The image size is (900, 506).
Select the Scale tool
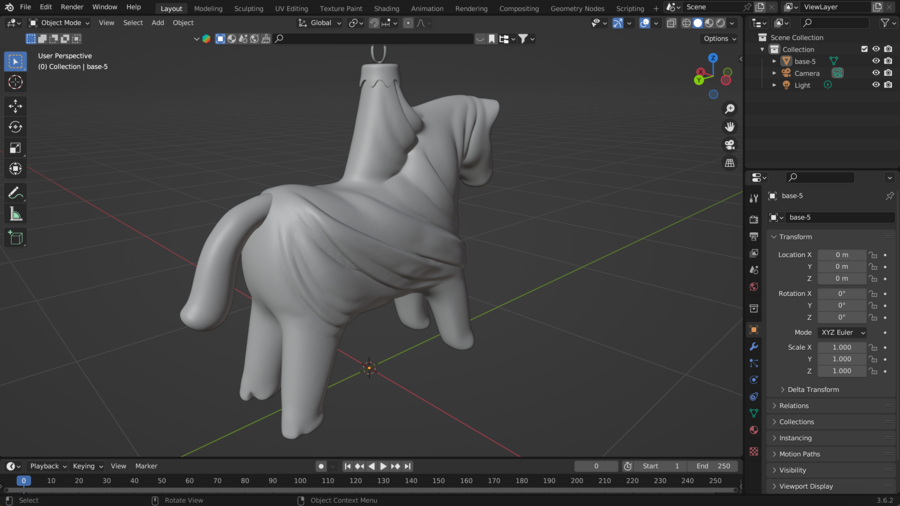15,148
